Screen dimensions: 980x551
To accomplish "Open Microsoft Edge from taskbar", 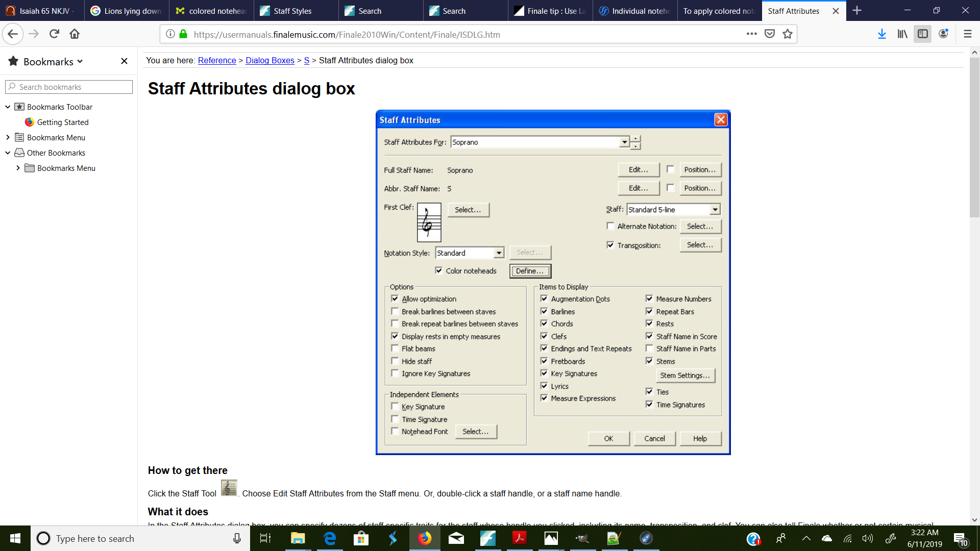I will pyautogui.click(x=330, y=538).
